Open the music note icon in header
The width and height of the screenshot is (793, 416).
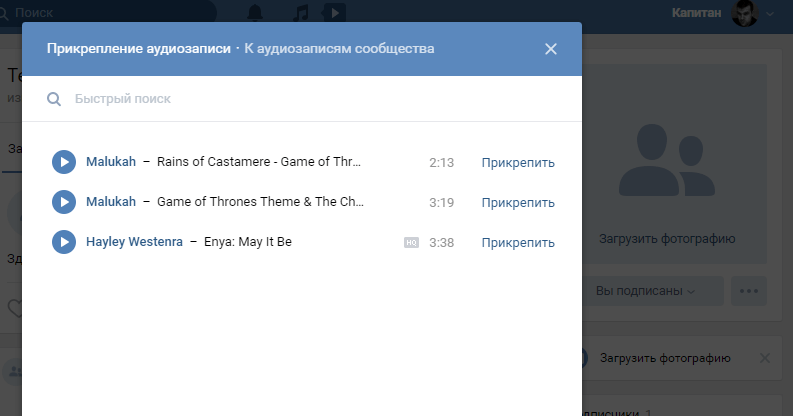click(x=301, y=13)
